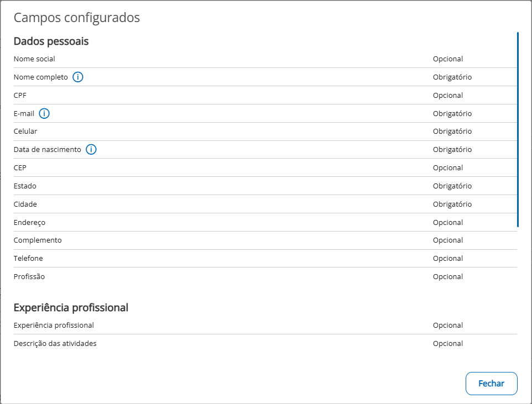532x404 pixels.
Task: Click the Telefone field label
Action: click(28, 259)
